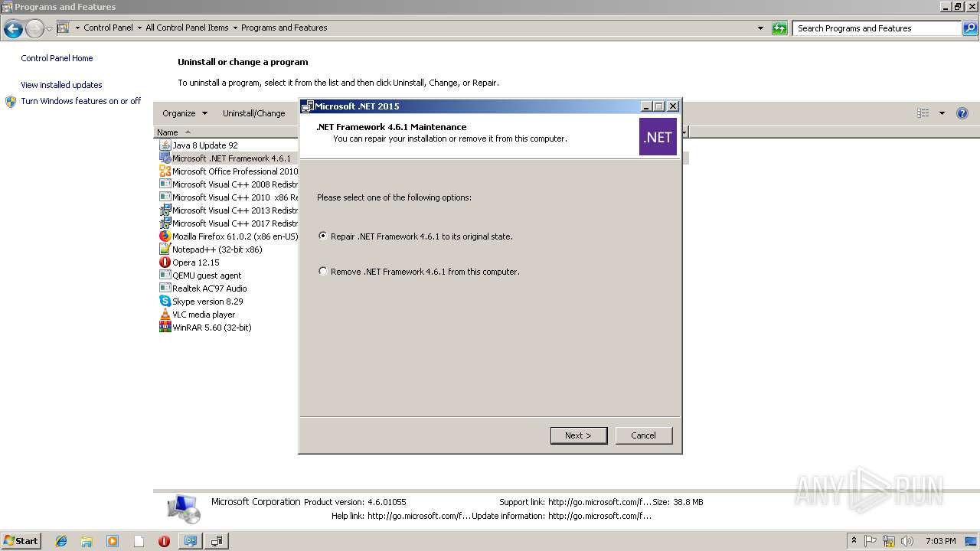This screenshot has width=980, height=551.
Task: Click the VLC media player cone icon
Action: click(165, 314)
